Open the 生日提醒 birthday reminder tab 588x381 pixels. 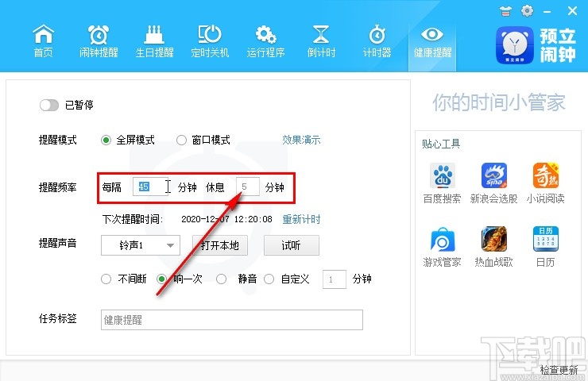154,41
